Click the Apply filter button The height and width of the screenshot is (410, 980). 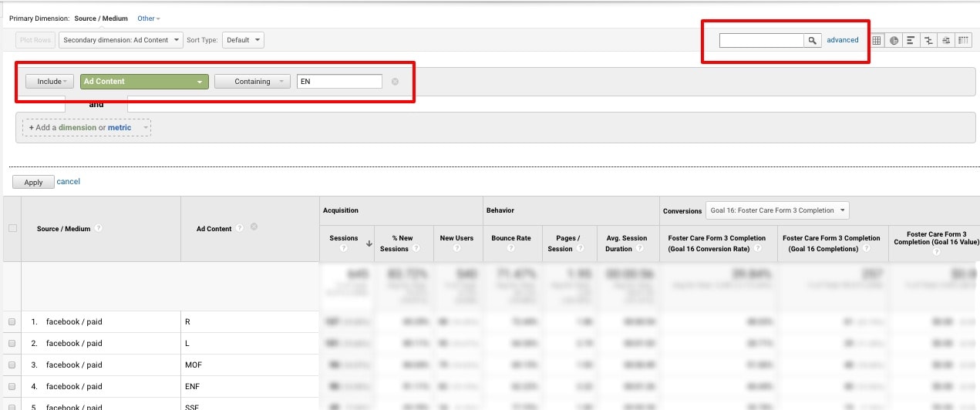[33, 183]
